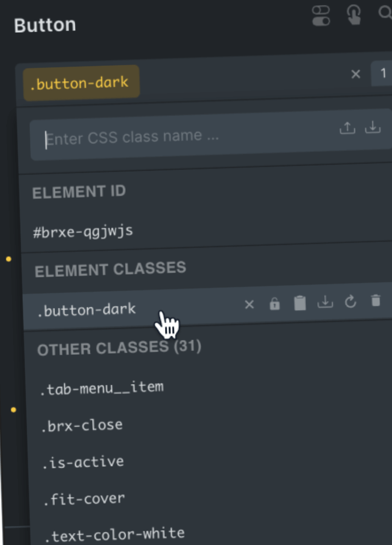This screenshot has width=392, height=545.
Task: Click the active .button-dark class chip
Action: click(81, 83)
